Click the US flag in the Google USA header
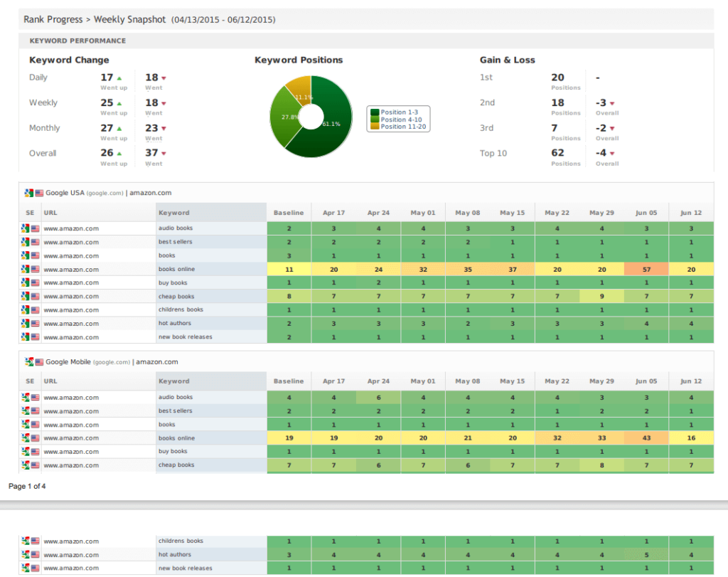 [x=39, y=193]
